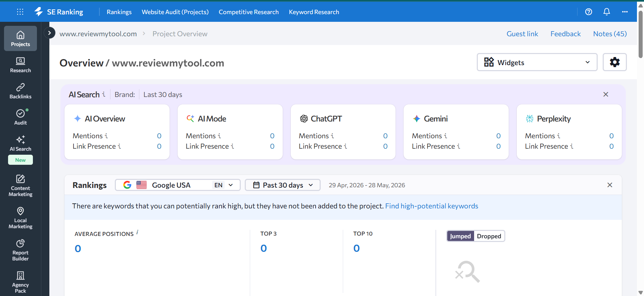
Task: Switch to Jumped keywords
Action: coord(460,236)
